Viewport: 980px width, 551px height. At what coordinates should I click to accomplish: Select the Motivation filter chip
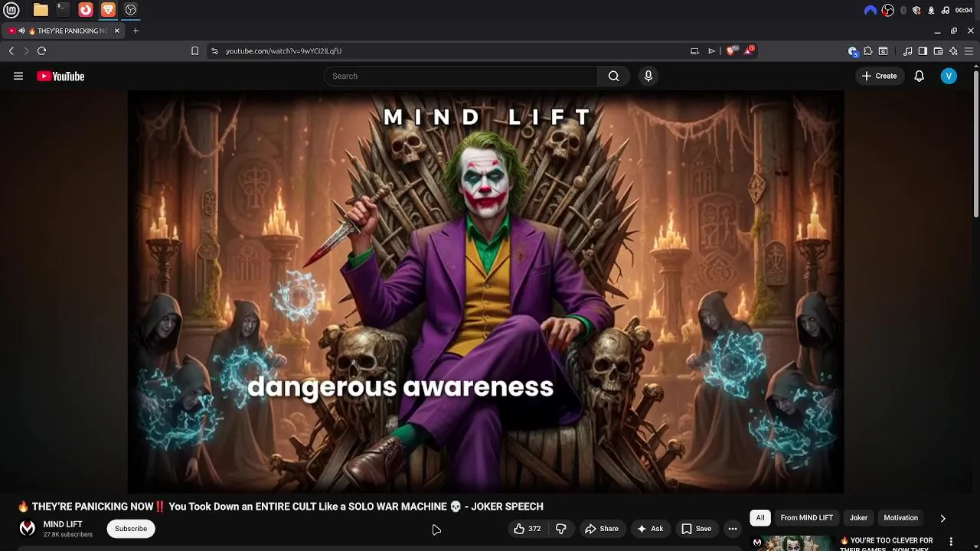pyautogui.click(x=900, y=518)
